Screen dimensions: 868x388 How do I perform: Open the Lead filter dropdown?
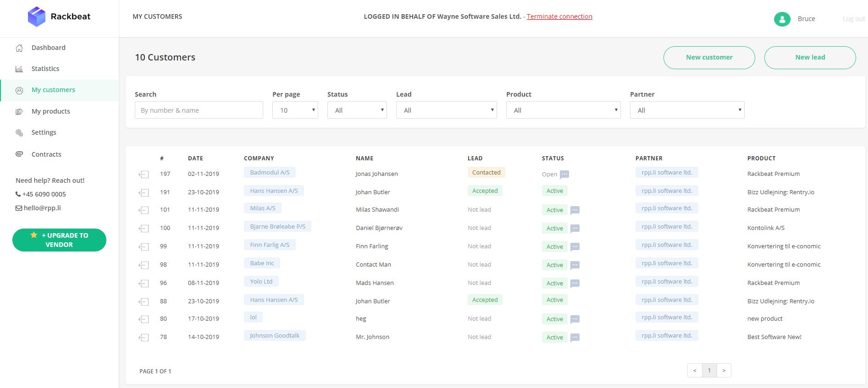(447, 110)
